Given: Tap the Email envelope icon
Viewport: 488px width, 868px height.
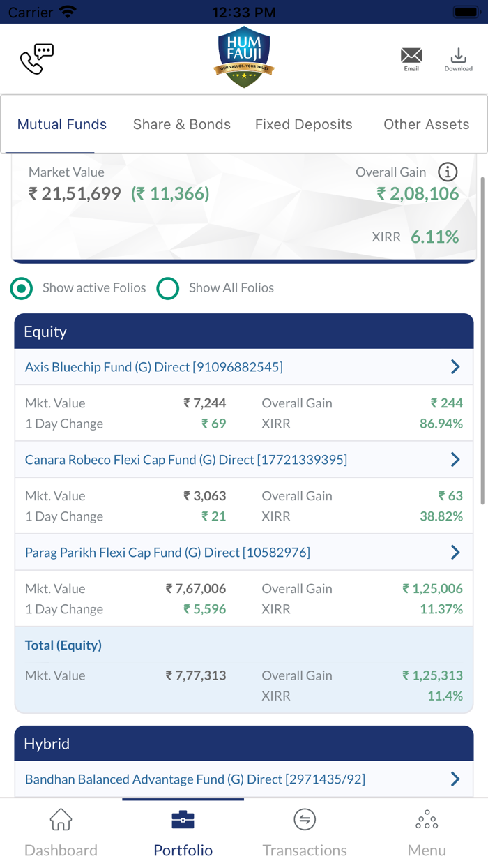Looking at the screenshot, I should (411, 56).
